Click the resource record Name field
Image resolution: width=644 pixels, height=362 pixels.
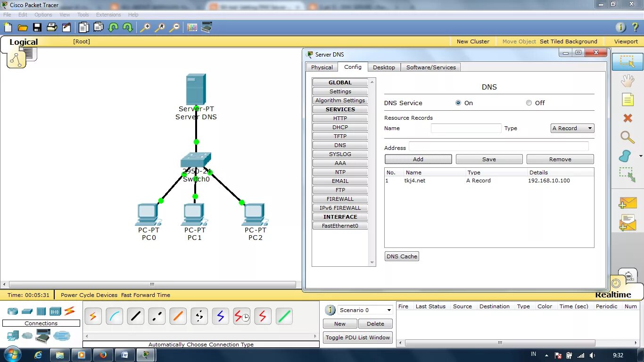point(466,128)
